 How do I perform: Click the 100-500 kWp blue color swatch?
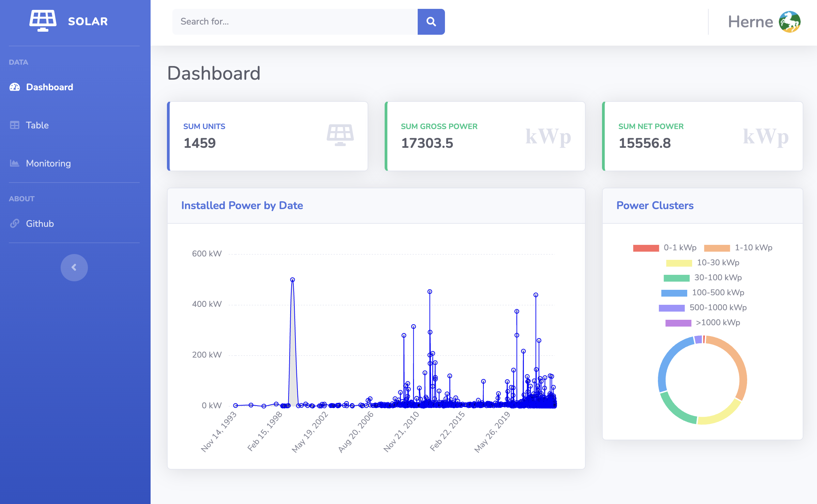pyautogui.click(x=674, y=293)
